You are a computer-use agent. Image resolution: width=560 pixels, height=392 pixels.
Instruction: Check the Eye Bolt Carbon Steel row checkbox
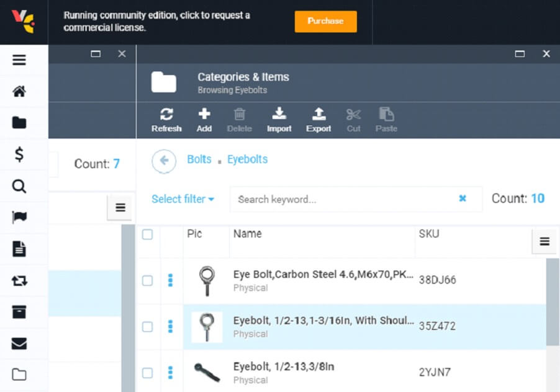147,281
